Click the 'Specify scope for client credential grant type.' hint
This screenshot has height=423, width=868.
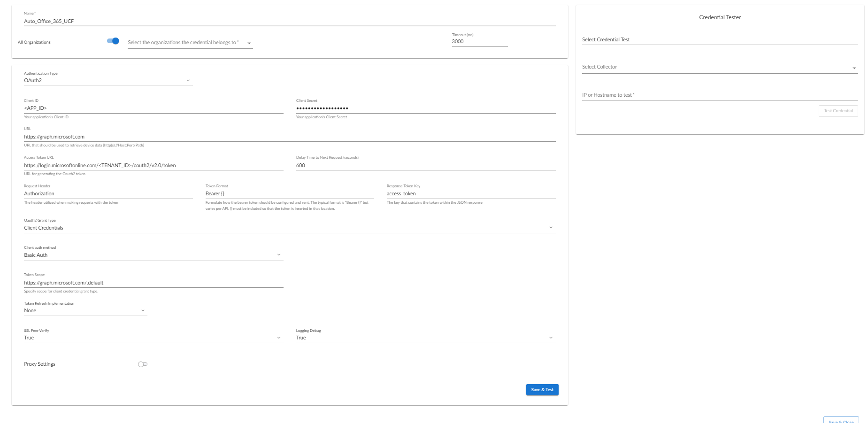click(61, 291)
